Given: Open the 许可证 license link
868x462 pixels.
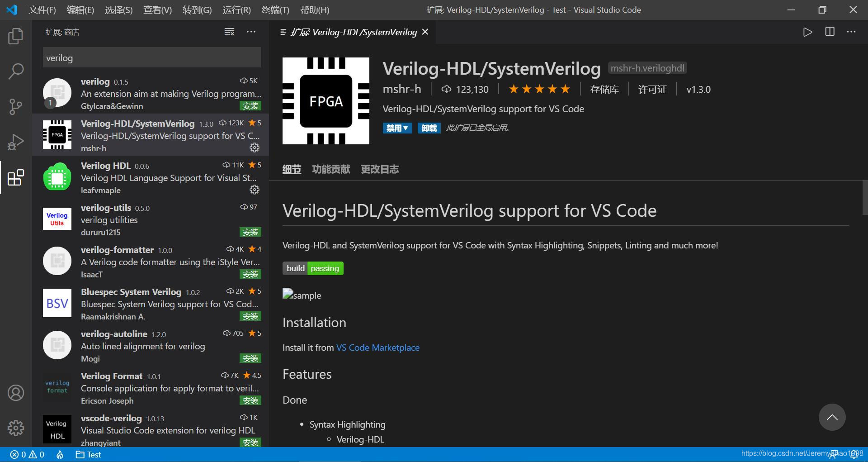Looking at the screenshot, I should click(652, 89).
